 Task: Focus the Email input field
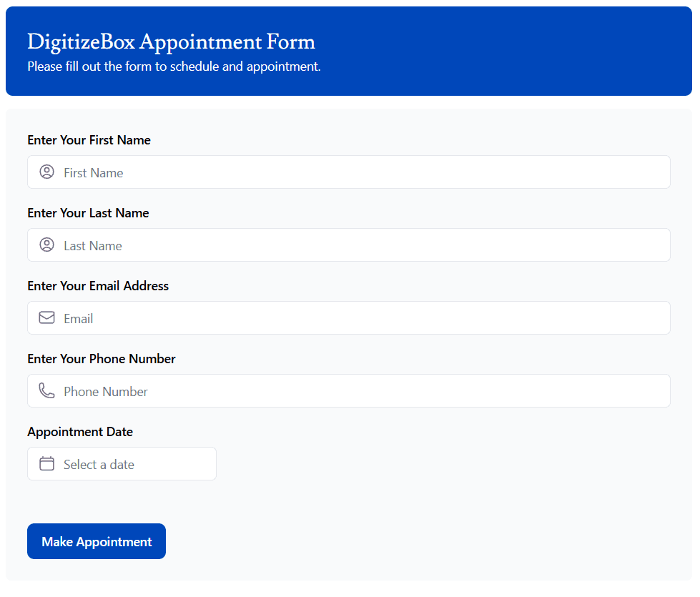286,317
